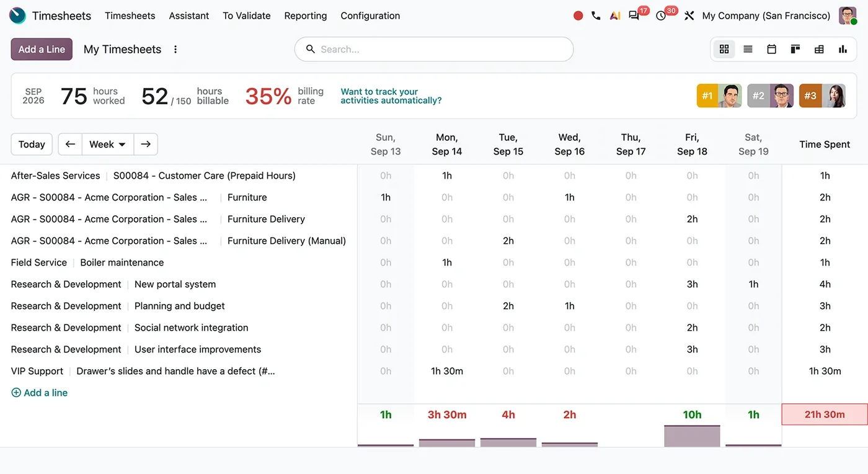Click the New portal system row label
The image size is (868, 474).
175,284
